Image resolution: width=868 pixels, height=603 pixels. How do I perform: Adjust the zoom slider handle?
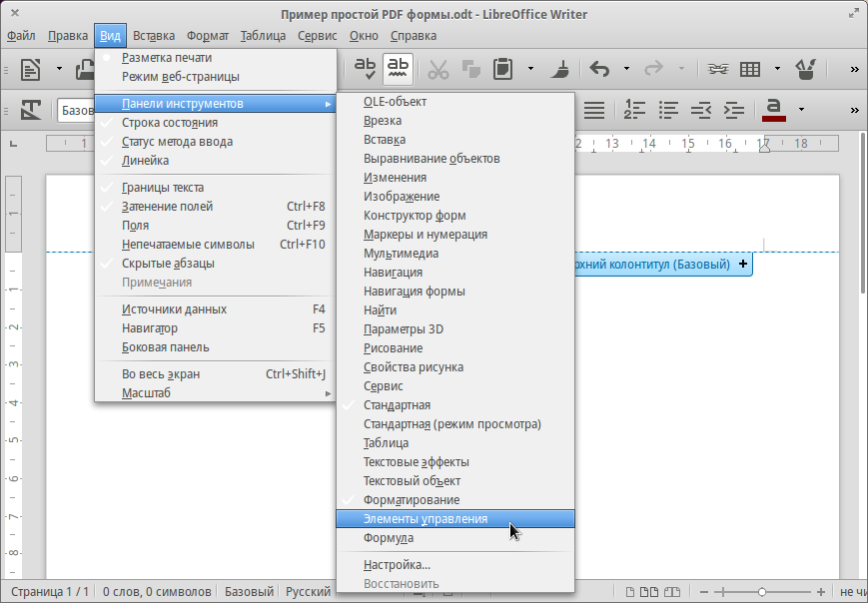tap(762, 592)
